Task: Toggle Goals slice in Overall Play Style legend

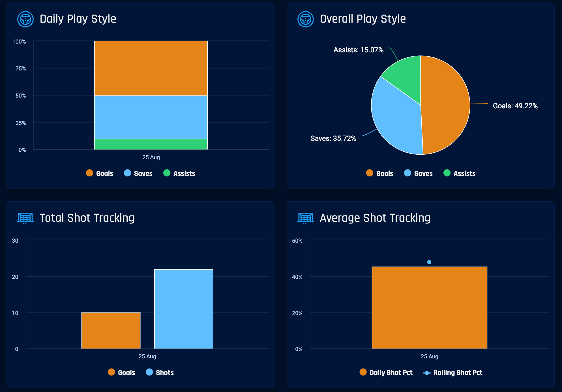Action: point(380,173)
